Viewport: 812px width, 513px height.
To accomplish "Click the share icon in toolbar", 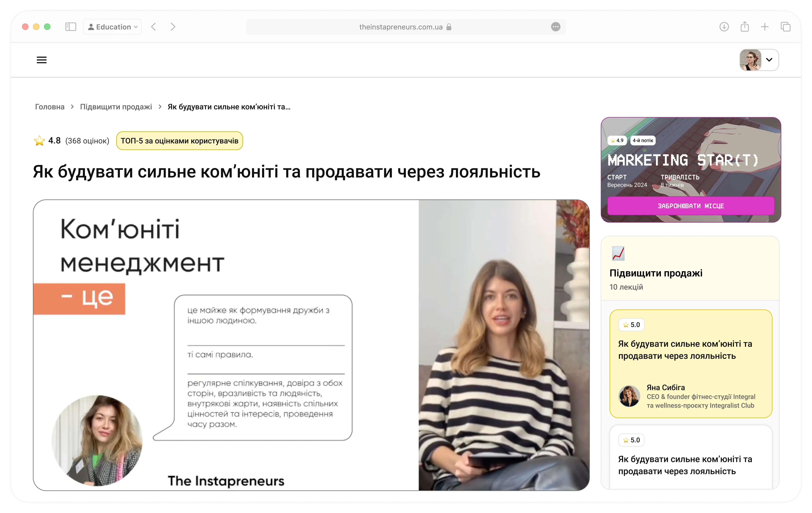I will pos(745,27).
